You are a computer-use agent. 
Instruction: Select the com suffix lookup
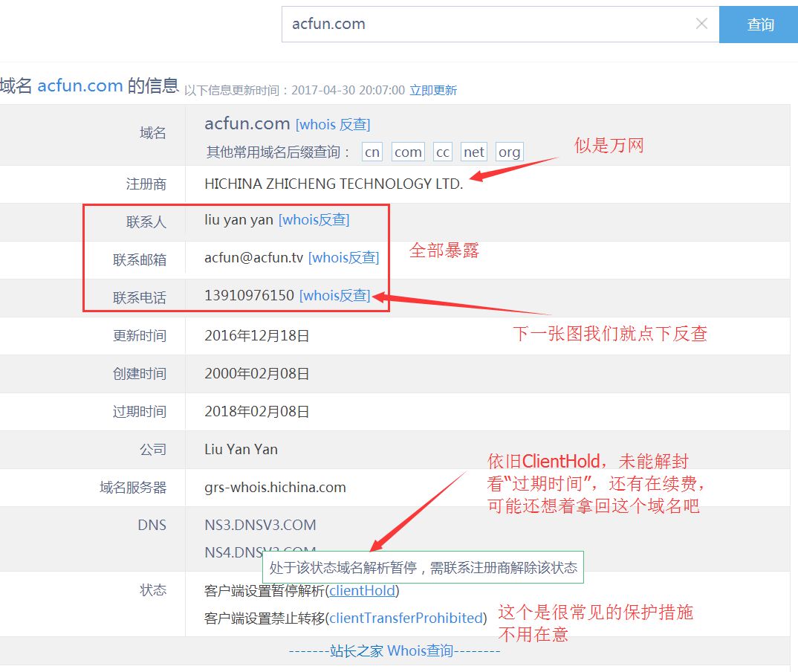(408, 152)
